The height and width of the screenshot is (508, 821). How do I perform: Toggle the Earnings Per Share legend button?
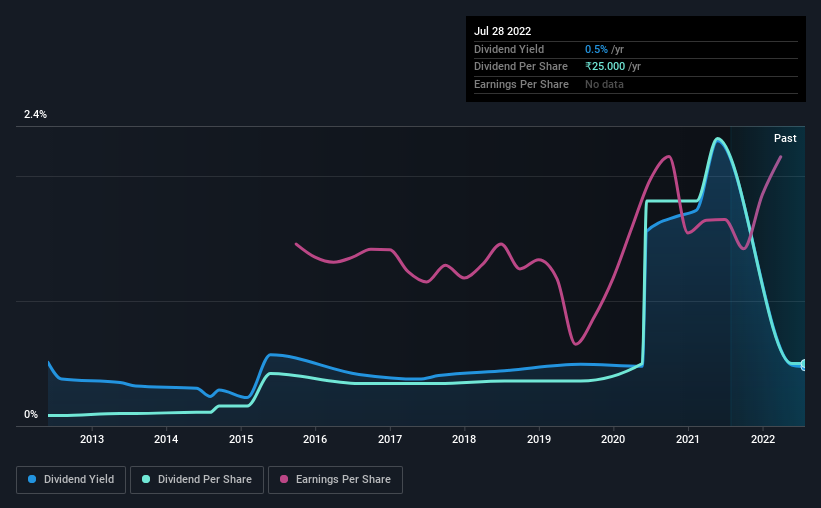coord(335,480)
